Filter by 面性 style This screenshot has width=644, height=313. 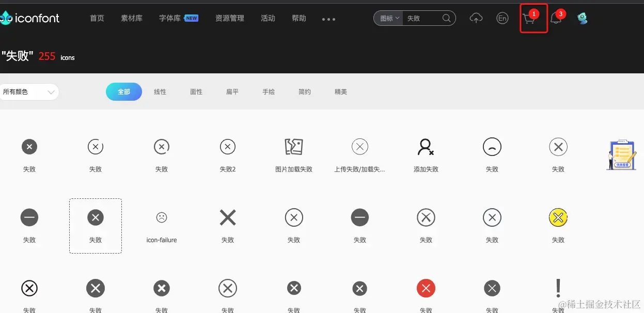coord(196,92)
